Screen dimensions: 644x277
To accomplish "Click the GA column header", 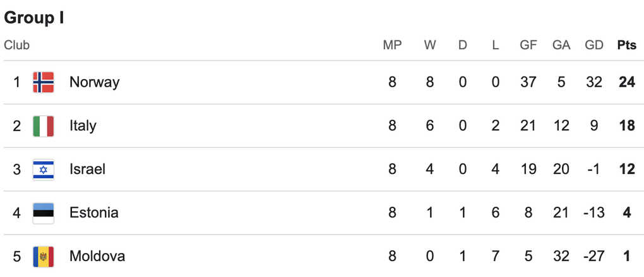I will coord(561,46).
